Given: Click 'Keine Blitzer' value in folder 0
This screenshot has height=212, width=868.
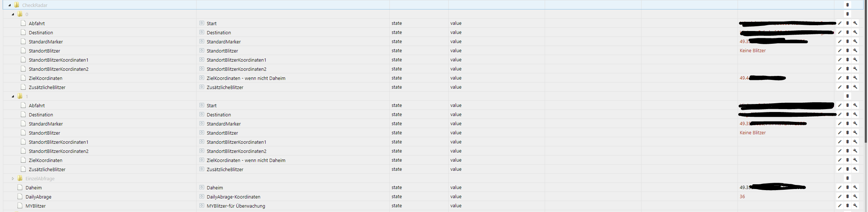Looking at the screenshot, I should (x=753, y=50).
